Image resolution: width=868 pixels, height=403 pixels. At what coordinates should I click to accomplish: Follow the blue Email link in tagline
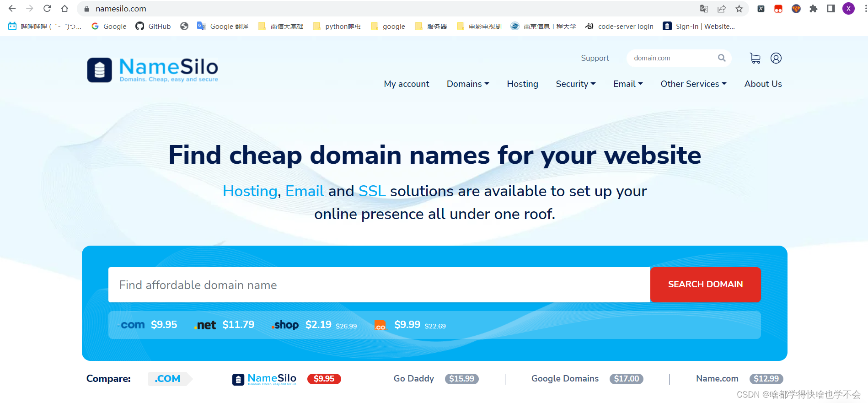[305, 191]
